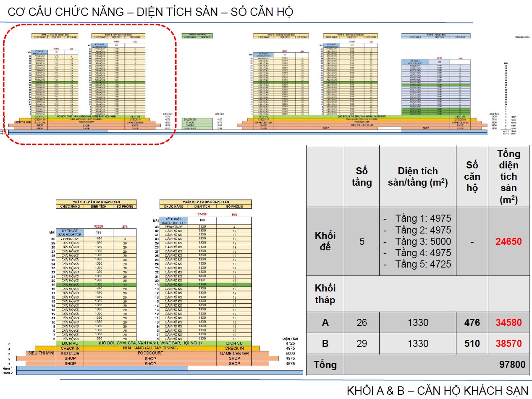Click the slide title about Cơ cấu chức năng
The height and width of the screenshot is (399, 532).
[150, 12]
